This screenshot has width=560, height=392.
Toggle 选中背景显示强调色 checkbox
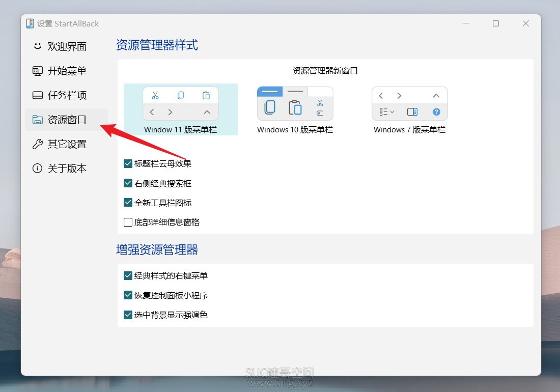pyautogui.click(x=128, y=315)
